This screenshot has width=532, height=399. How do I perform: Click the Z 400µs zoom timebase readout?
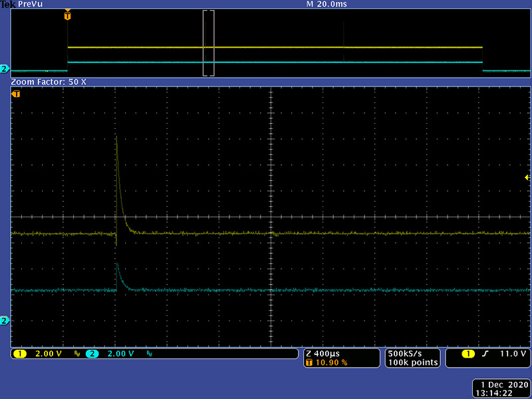(326, 353)
